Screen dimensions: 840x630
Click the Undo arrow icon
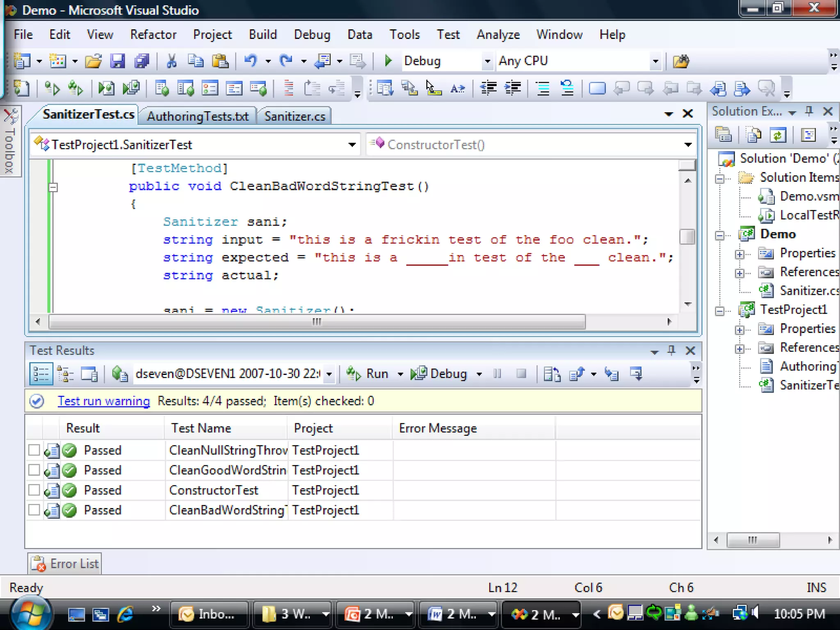250,61
